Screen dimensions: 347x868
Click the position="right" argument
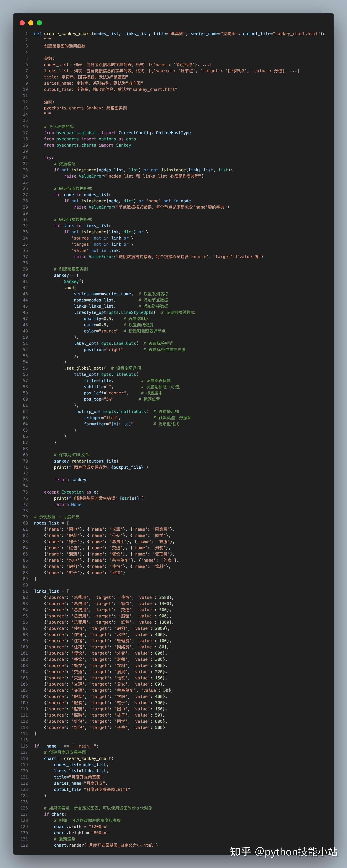coord(103,350)
